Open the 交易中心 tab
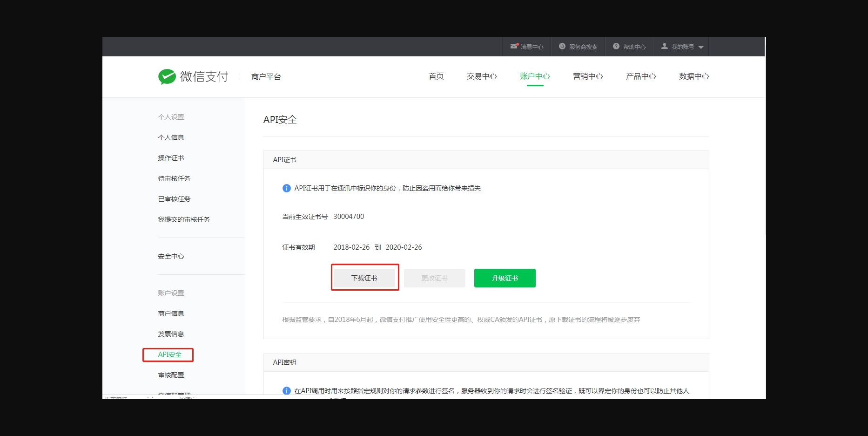Image resolution: width=868 pixels, height=436 pixels. [x=482, y=76]
